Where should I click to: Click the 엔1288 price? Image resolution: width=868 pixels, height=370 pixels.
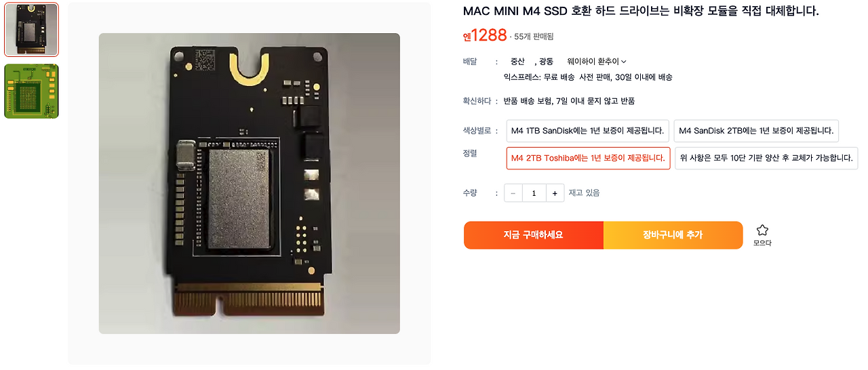[x=485, y=35]
